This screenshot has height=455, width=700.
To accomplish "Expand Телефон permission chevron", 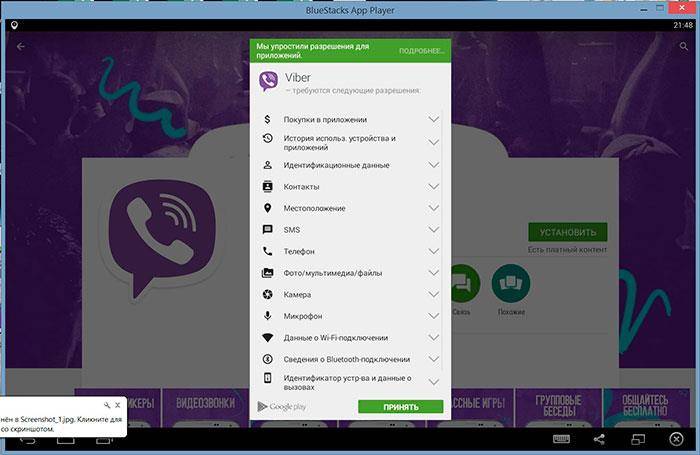I will click(x=433, y=251).
